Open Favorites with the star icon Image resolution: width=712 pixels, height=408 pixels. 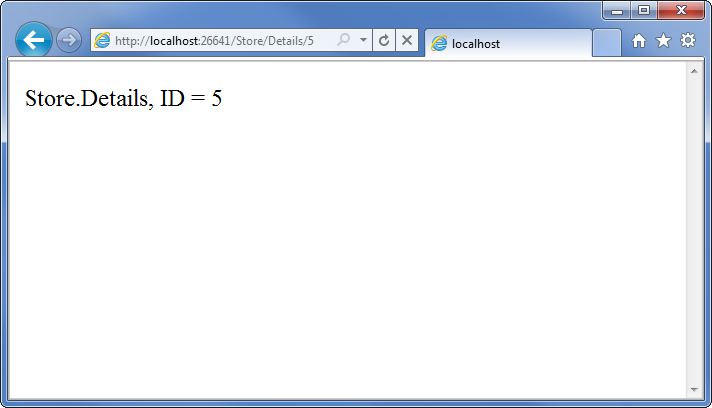(663, 41)
